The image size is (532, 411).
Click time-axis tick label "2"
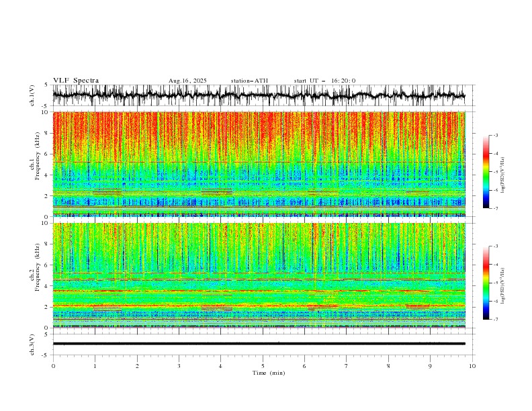pyautogui.click(x=137, y=366)
